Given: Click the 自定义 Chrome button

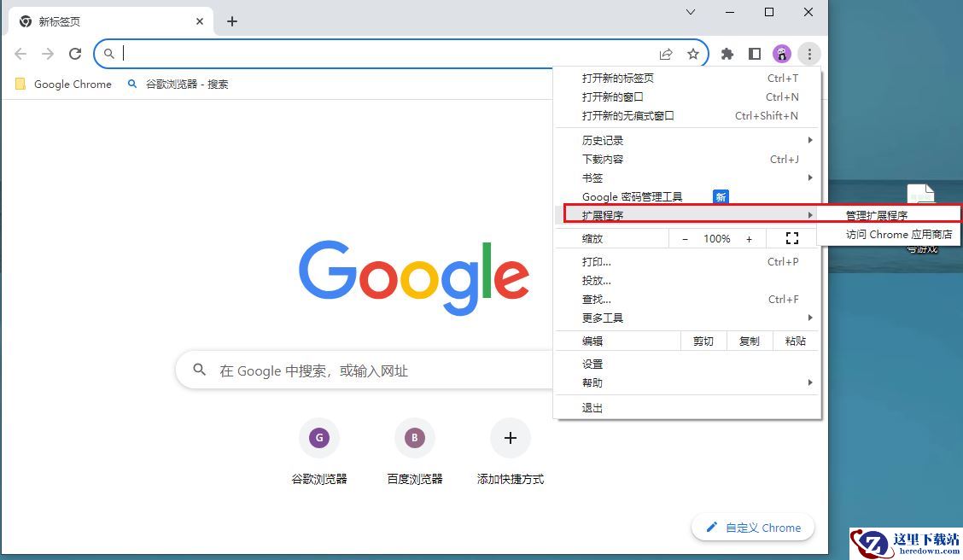Looking at the screenshot, I should (x=753, y=528).
